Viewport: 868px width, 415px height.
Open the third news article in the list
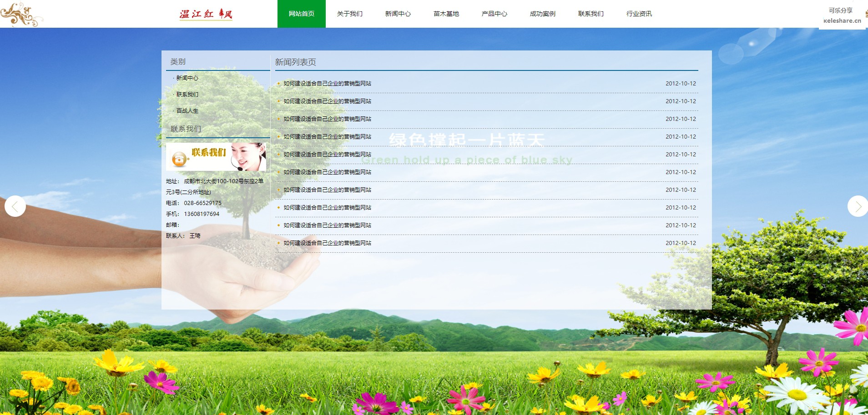coord(327,119)
